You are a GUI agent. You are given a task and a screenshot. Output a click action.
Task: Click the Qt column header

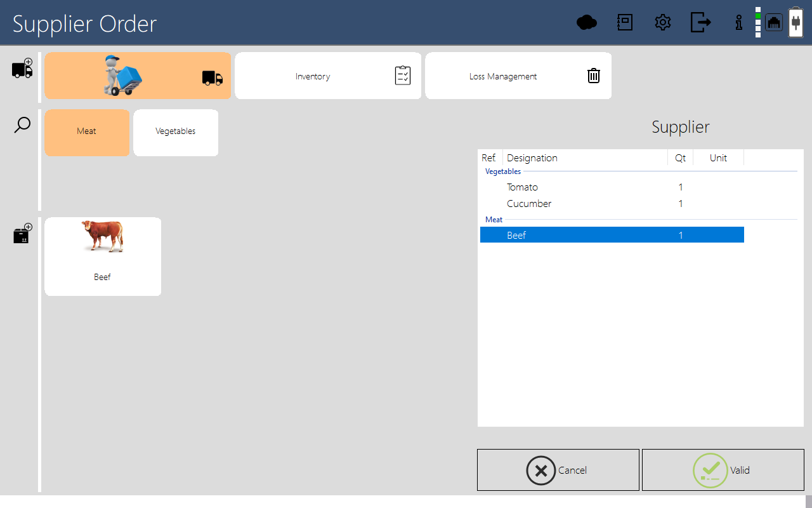coord(680,157)
